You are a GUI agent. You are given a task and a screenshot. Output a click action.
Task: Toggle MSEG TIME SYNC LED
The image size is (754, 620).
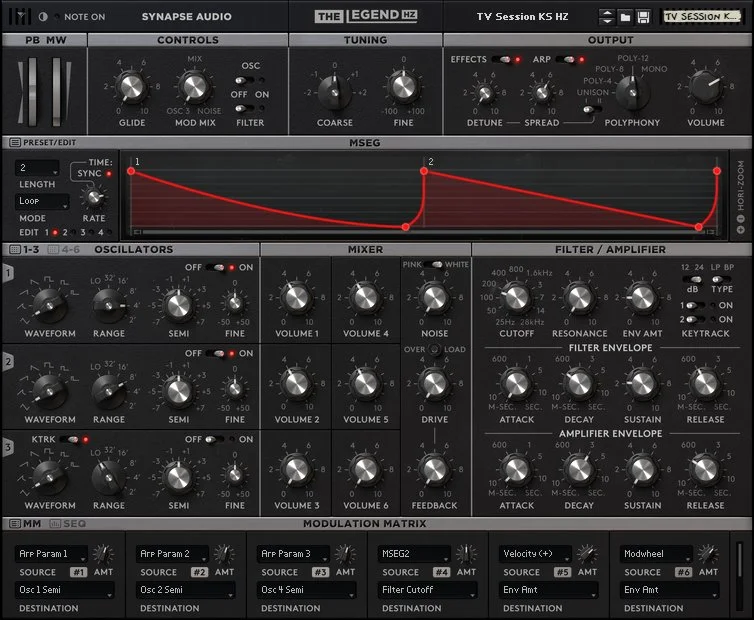[109, 174]
